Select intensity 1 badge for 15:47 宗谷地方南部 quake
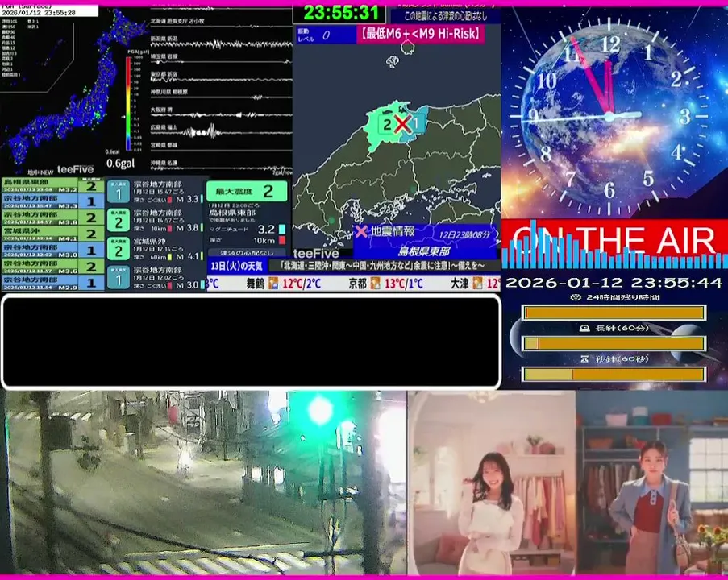 [119, 192]
